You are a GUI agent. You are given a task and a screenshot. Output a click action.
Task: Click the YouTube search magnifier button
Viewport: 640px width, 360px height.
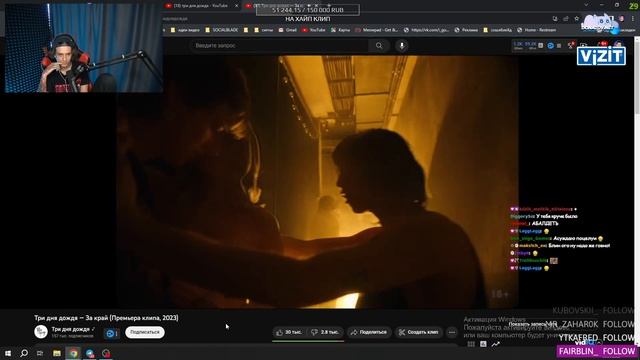[x=379, y=46]
